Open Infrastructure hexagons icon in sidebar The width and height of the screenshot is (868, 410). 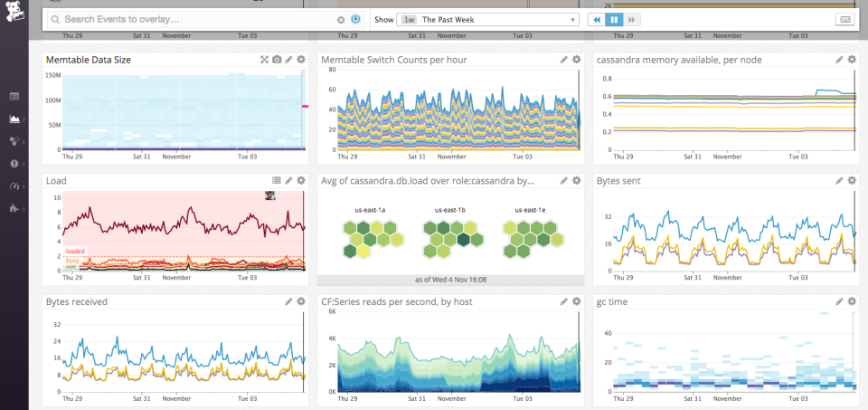click(x=14, y=141)
